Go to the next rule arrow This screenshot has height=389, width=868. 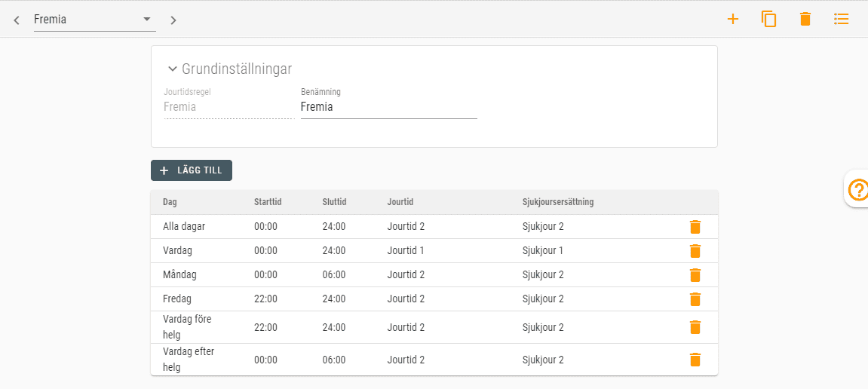click(173, 20)
